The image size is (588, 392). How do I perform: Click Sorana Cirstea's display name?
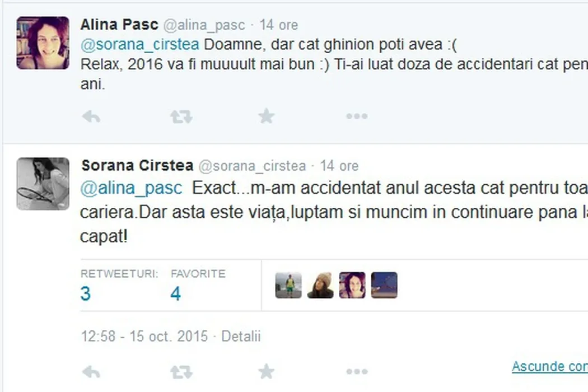137,165
